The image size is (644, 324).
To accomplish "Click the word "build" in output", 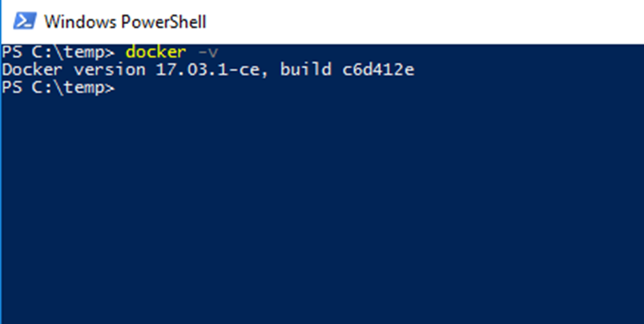I will click(x=306, y=70).
